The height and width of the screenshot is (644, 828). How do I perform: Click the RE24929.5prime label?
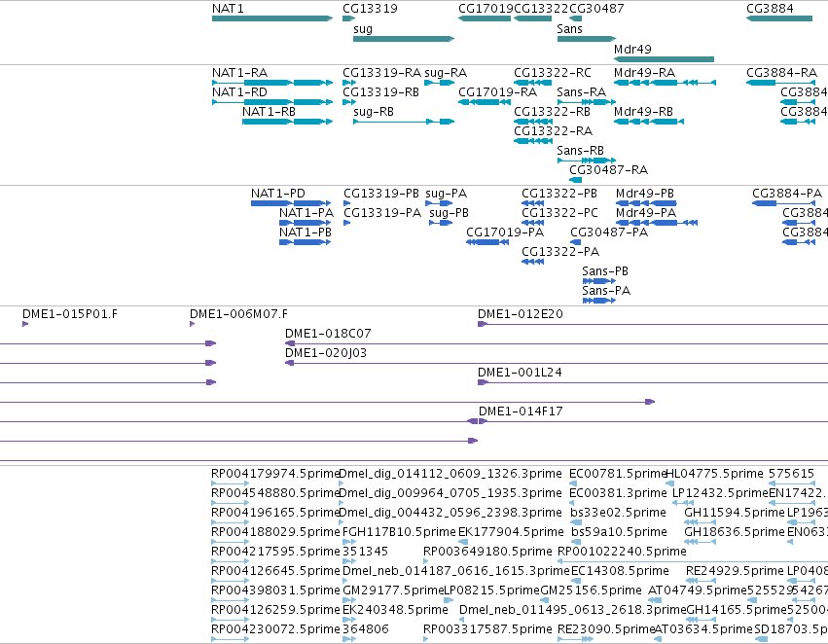tap(735, 571)
